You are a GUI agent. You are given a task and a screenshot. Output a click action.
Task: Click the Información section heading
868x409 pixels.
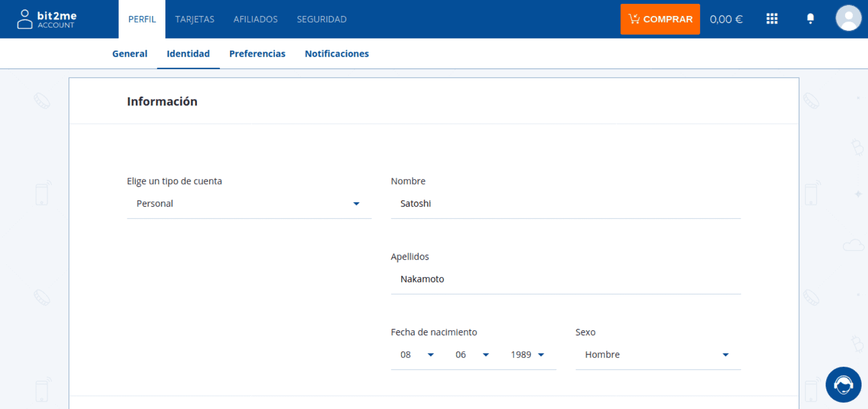point(162,101)
